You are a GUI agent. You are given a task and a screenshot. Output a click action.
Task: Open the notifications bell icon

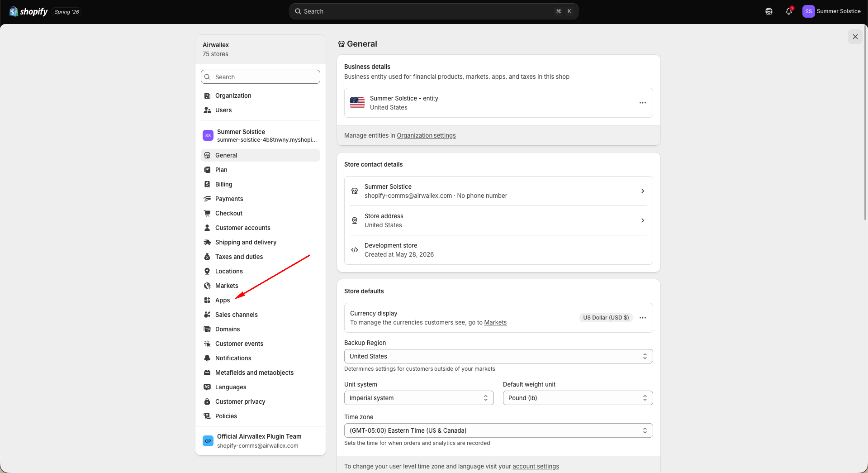click(789, 11)
